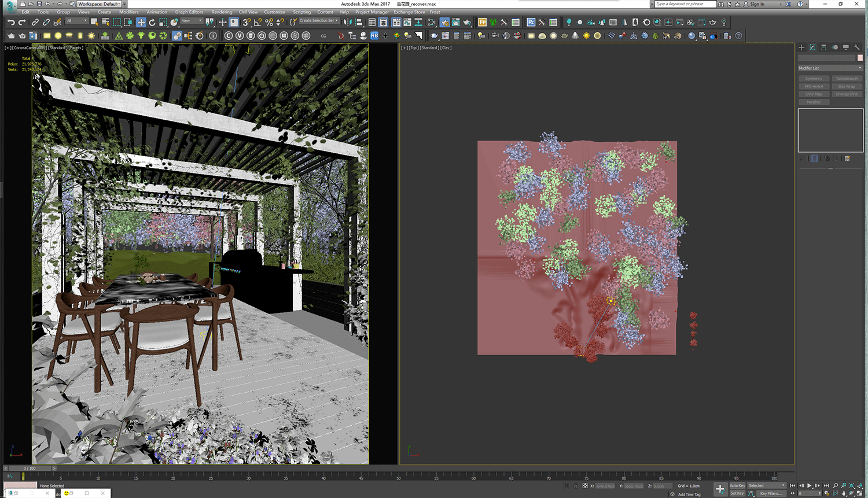This screenshot has width=868, height=498.
Task: Click the Unwrap UVW modifier button
Action: [847, 94]
